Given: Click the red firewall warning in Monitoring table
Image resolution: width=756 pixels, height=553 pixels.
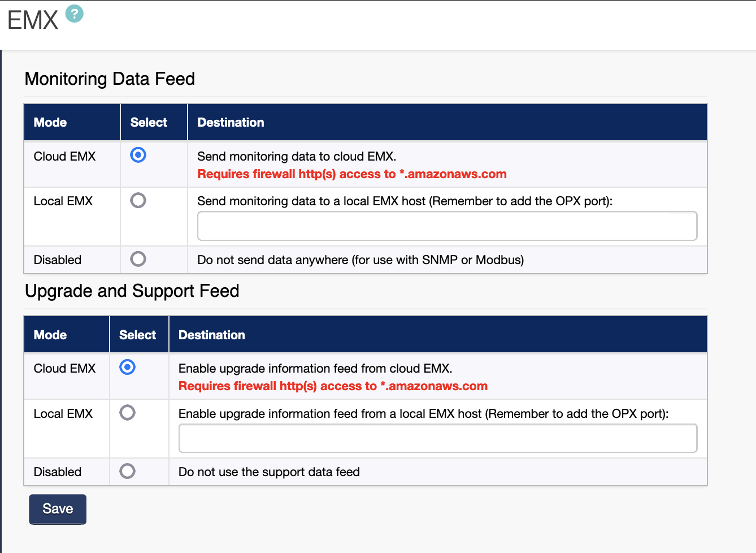Looking at the screenshot, I should (351, 174).
